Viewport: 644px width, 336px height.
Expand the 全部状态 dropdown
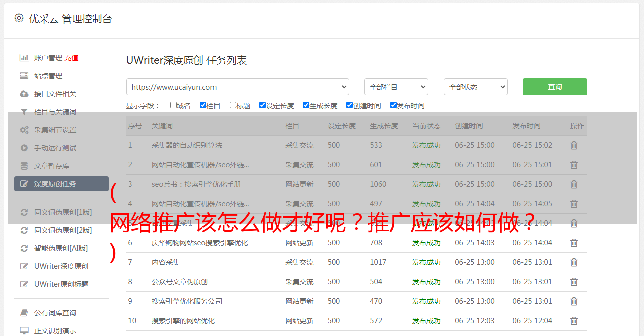(x=476, y=87)
